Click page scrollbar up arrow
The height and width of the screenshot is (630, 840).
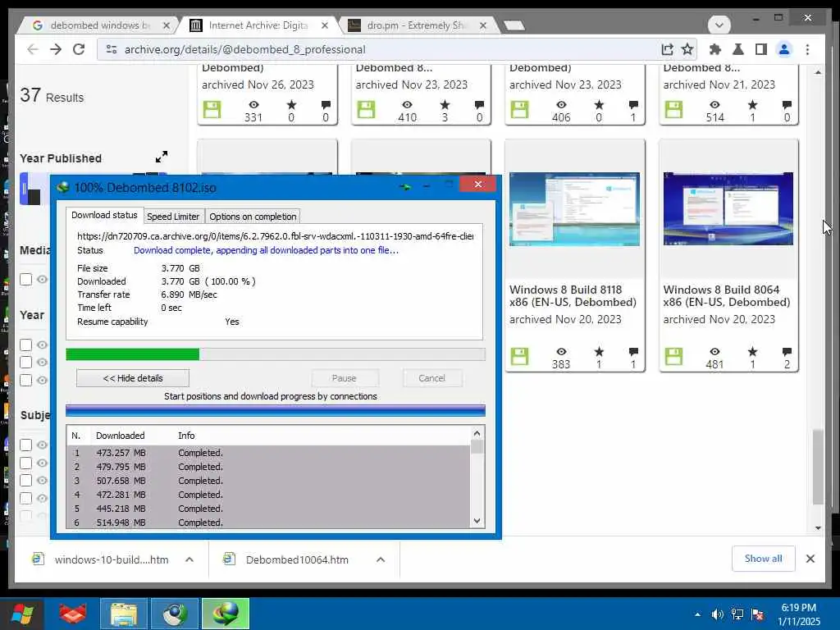[818, 72]
